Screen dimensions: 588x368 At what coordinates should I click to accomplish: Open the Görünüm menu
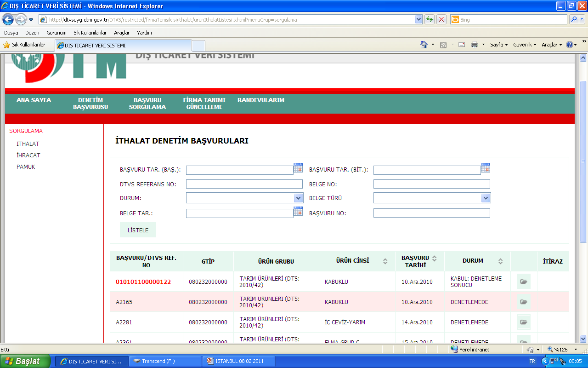coord(57,33)
